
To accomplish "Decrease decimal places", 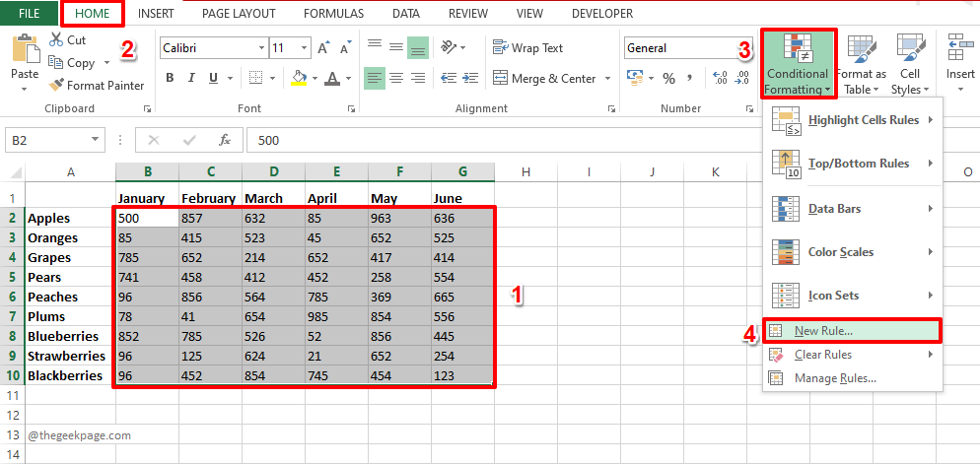I will pyautogui.click(x=741, y=78).
